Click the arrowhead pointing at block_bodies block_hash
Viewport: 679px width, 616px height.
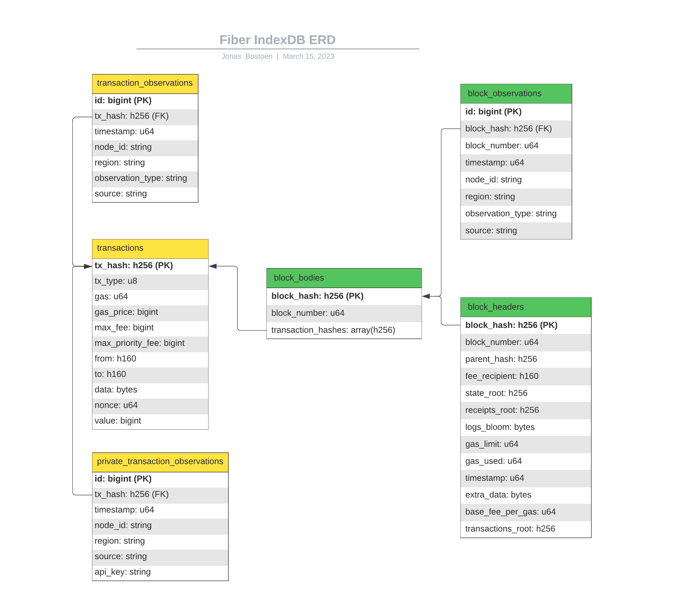pyautogui.click(x=426, y=297)
